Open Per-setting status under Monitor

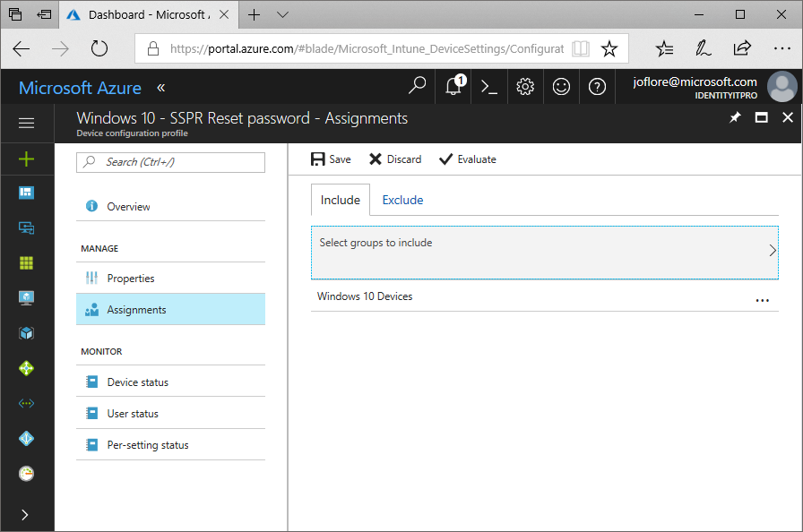click(x=170, y=445)
